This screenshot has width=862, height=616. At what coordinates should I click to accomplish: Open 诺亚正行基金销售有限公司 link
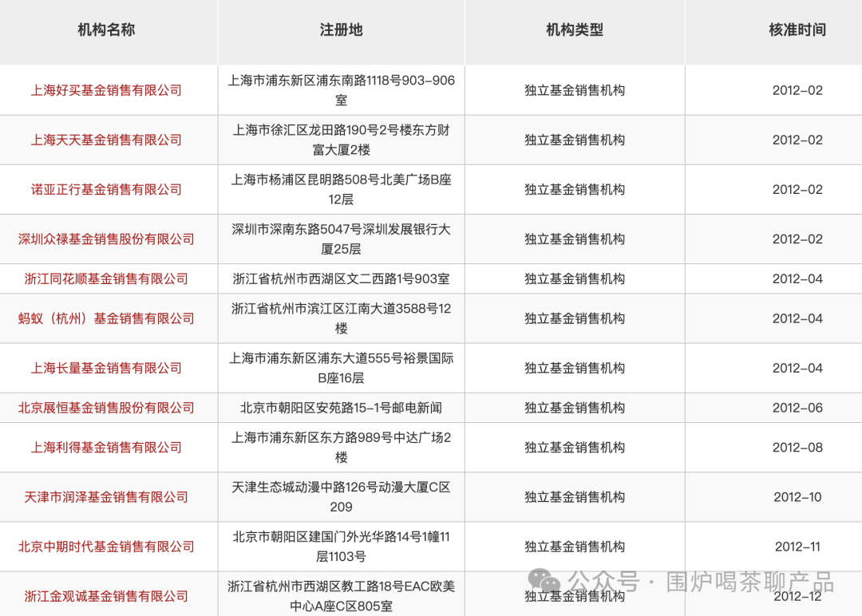pyautogui.click(x=106, y=189)
